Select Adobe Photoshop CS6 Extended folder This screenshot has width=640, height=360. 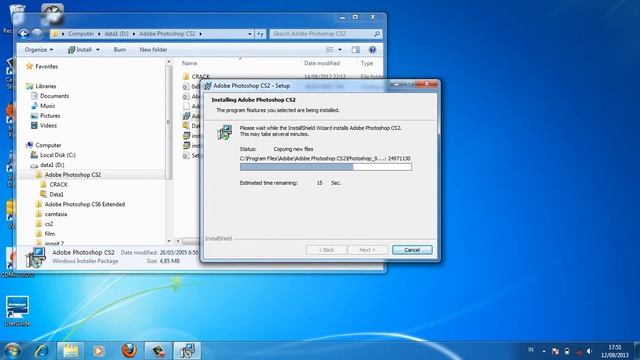tap(84, 204)
